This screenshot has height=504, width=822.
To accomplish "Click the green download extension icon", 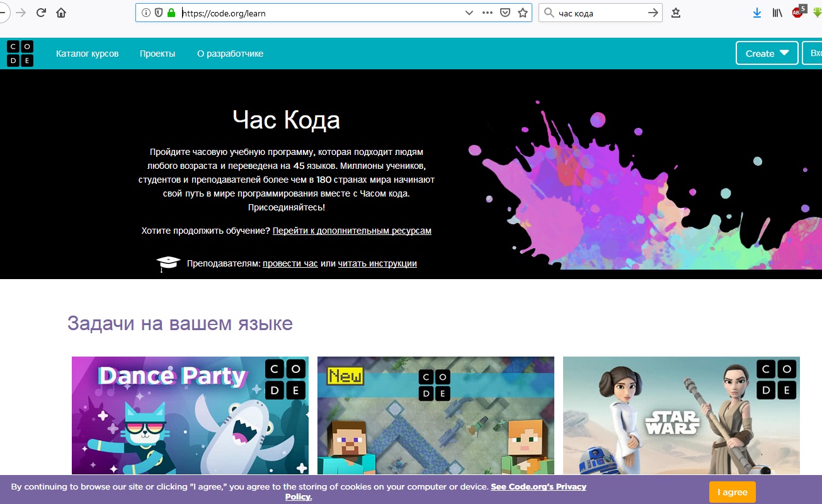I will [x=818, y=13].
